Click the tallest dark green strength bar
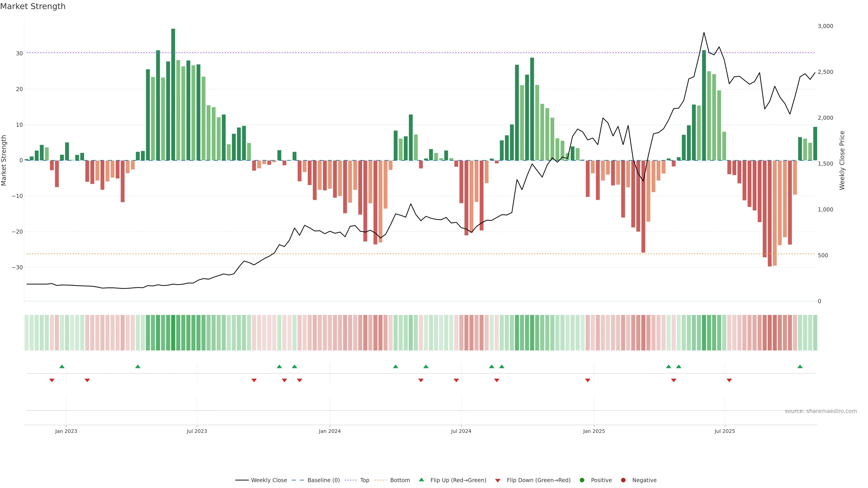The image size is (868, 488). point(173,94)
